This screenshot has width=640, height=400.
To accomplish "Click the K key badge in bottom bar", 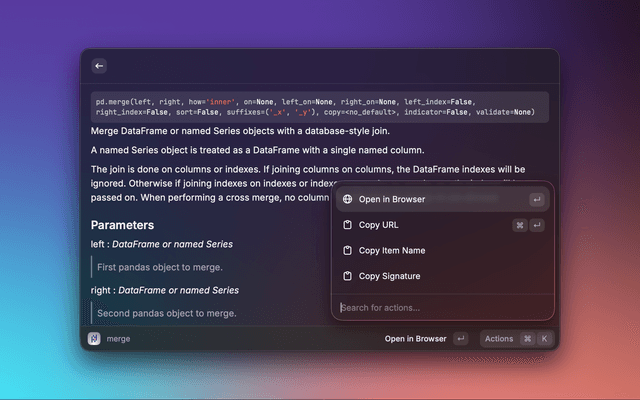I will tap(544, 339).
